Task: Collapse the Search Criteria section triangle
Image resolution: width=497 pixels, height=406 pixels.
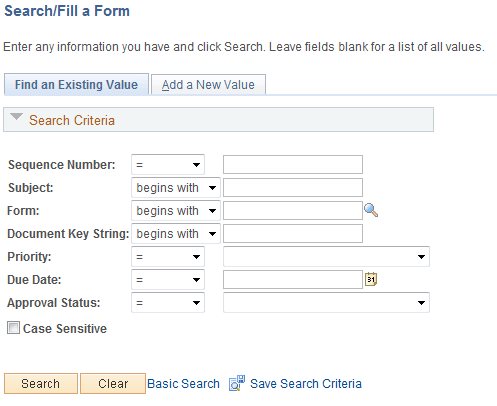Action: click(x=16, y=117)
